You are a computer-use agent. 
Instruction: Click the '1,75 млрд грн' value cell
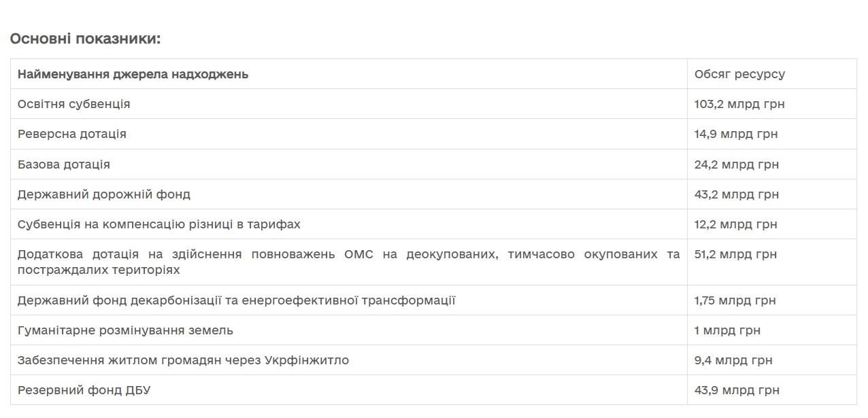click(735, 300)
